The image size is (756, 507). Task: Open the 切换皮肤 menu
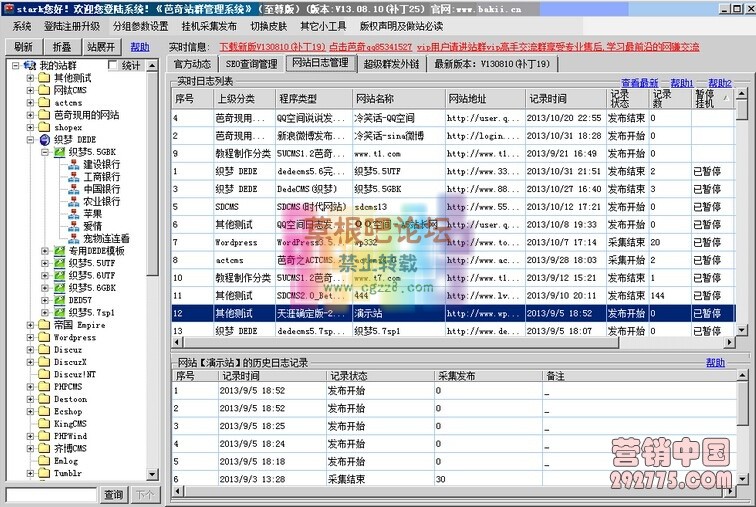(x=269, y=26)
